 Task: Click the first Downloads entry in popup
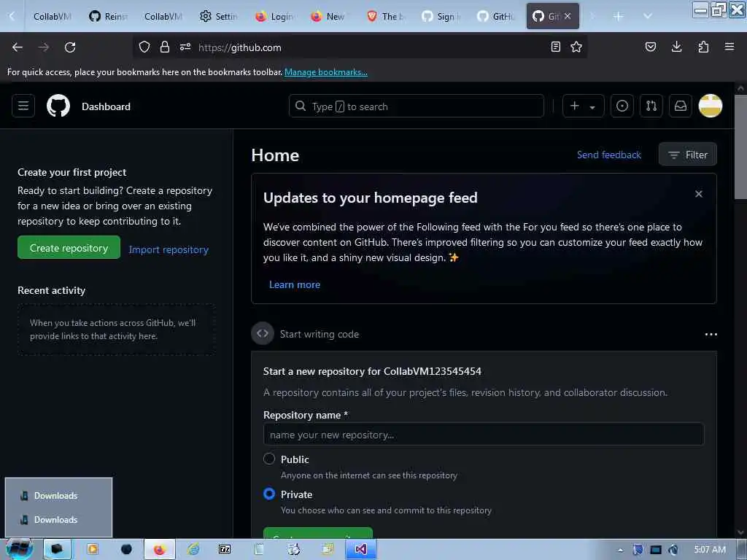(55, 496)
